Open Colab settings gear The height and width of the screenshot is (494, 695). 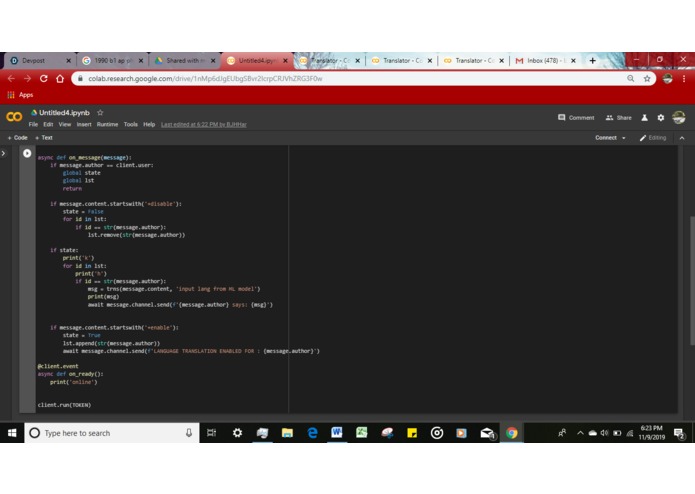coord(661,117)
